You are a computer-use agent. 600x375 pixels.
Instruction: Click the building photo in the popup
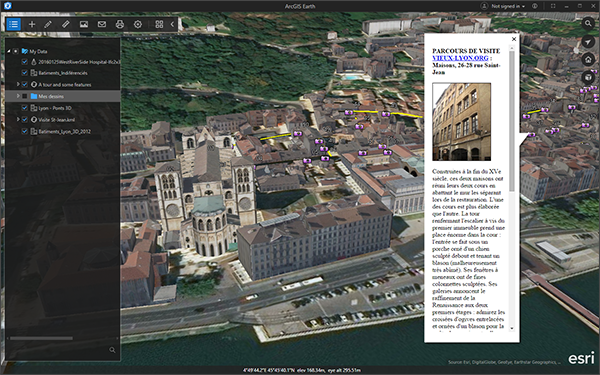tap(461, 122)
